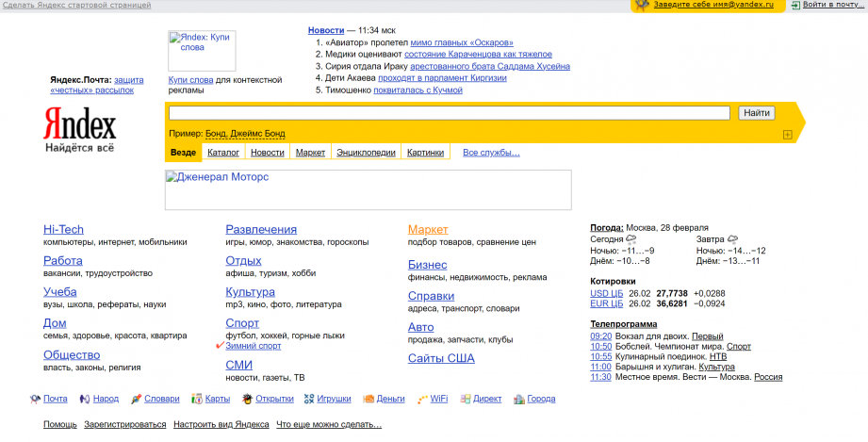Open news about состояние Караченцова
The height and width of the screenshot is (442, 868).
pyautogui.click(x=478, y=55)
